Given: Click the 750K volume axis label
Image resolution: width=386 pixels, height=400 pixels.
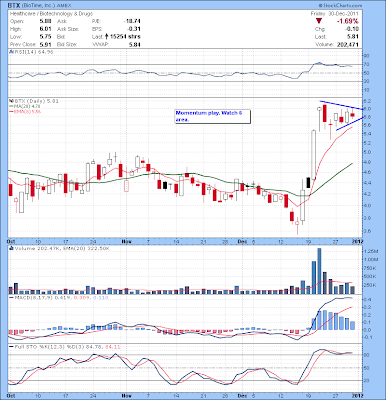Looking at the screenshot, I should 370,268.
